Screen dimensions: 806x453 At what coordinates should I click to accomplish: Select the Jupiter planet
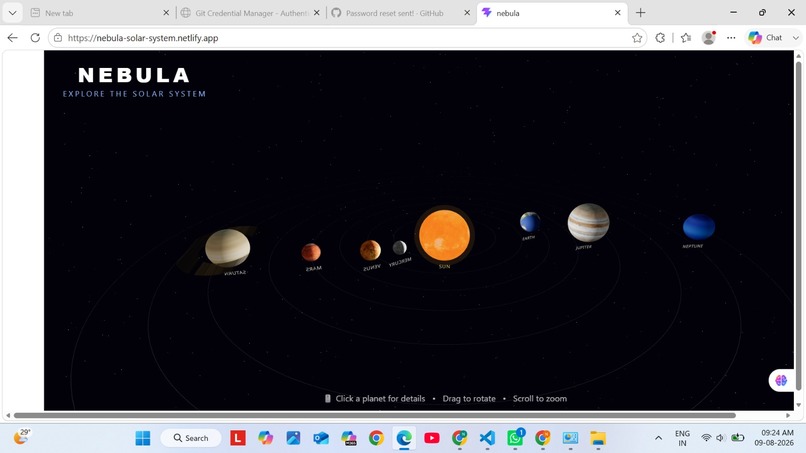tap(589, 223)
